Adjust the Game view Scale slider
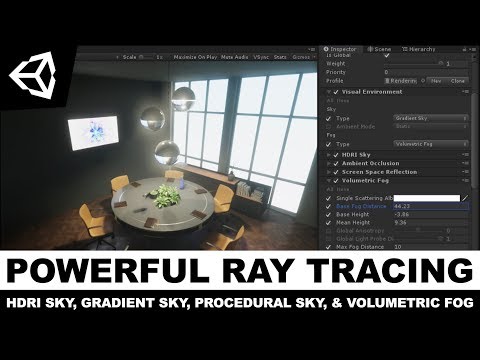Viewport: 480px width, 360px height. (x=146, y=57)
